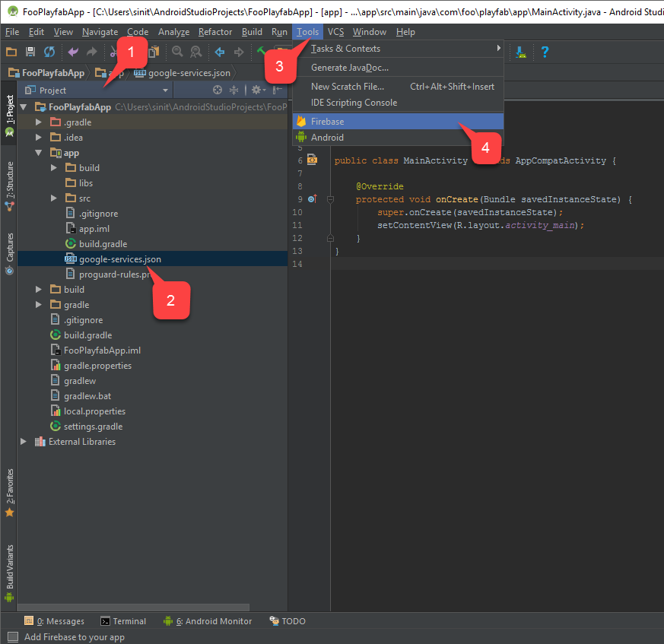Click the related XML file gutter icon
Image resolution: width=664 pixels, height=644 pixels.
tap(312, 160)
